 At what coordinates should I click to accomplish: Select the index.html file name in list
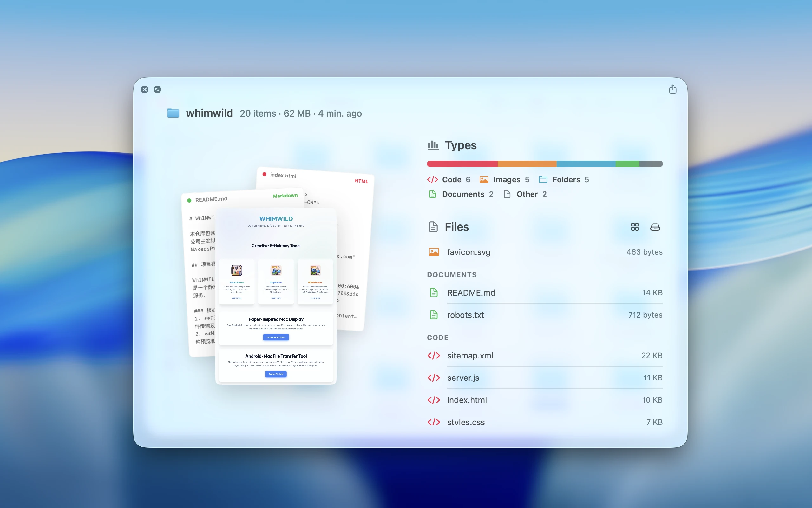pos(467,400)
